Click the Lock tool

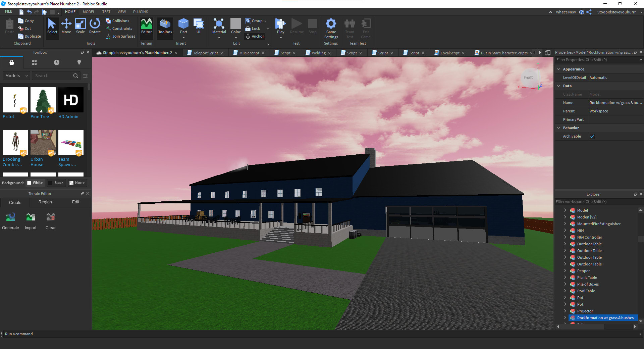(x=253, y=29)
